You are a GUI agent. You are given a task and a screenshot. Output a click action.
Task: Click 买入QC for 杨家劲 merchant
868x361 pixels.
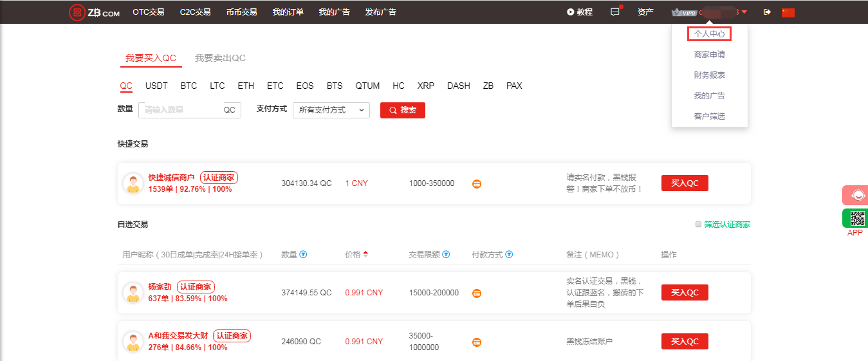click(685, 293)
